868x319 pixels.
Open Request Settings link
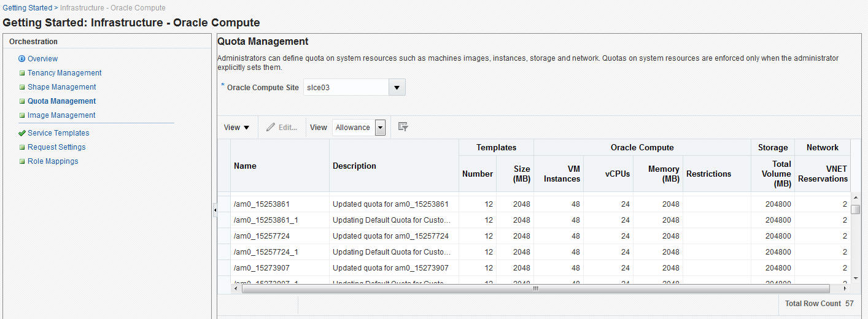point(56,147)
